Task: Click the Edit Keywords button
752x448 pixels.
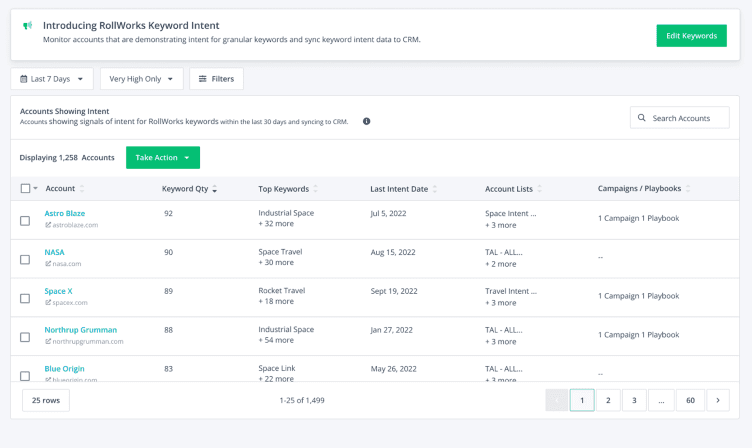Action: [692, 36]
